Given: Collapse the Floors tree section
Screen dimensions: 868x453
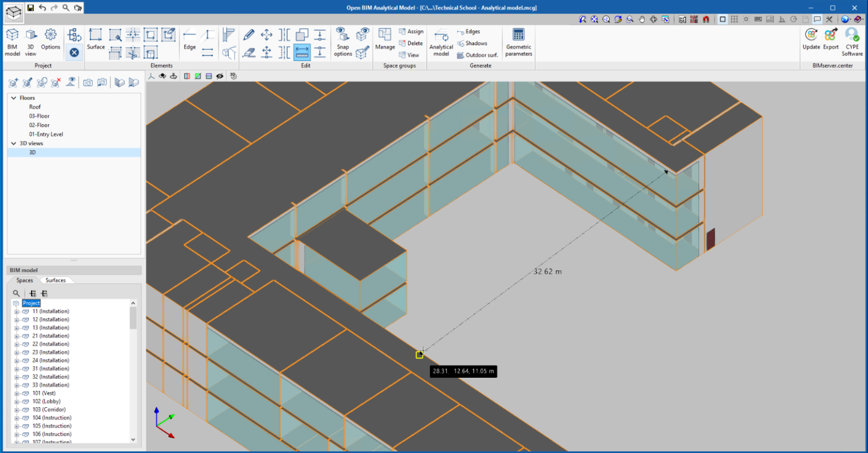Looking at the screenshot, I should pos(14,97).
